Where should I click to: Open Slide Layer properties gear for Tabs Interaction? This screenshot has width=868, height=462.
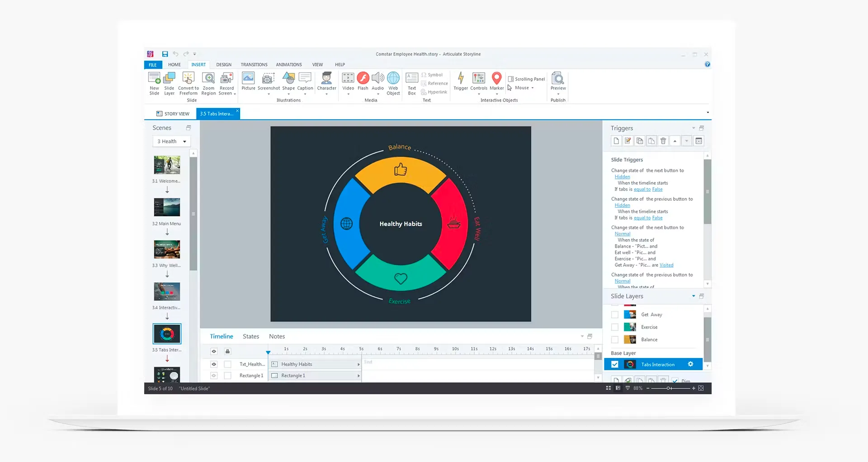[690, 364]
